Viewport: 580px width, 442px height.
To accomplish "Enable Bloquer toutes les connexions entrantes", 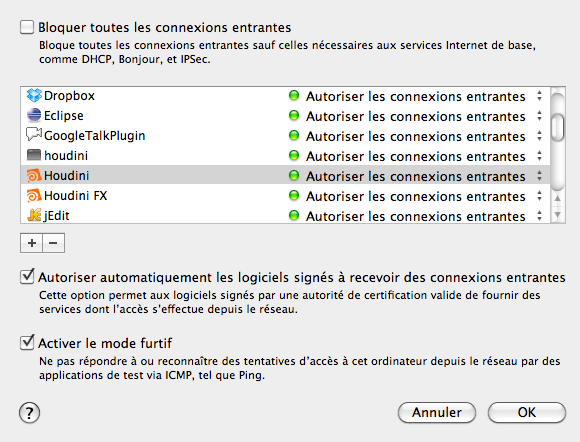I will [x=27, y=27].
